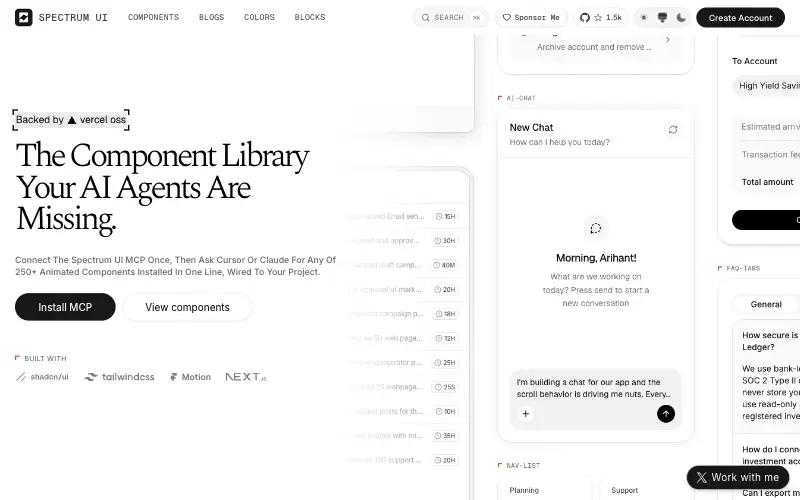Viewport: 800px width, 500px height.
Task: Click the heart icon in Sponsor Me
Action: (x=507, y=17)
